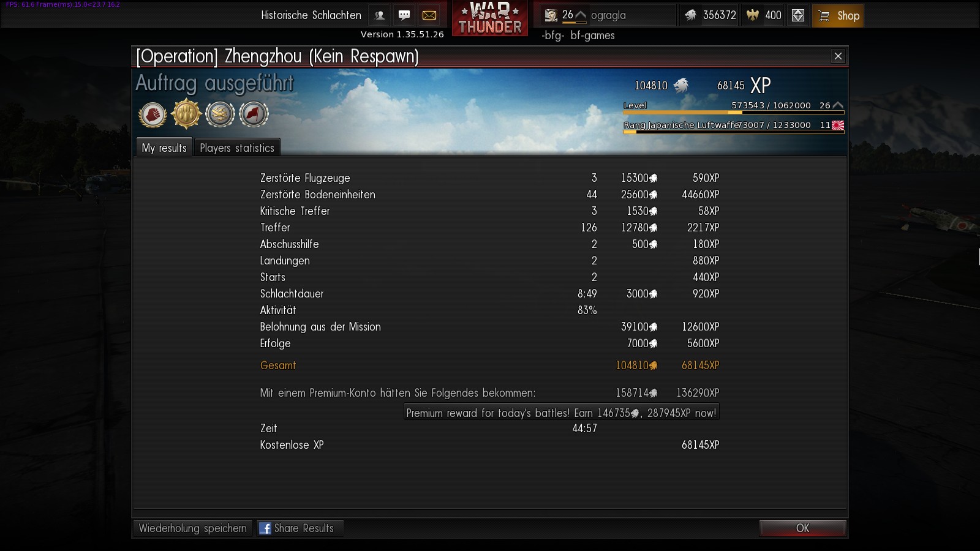Click the gold sun-shaped achievement medal
This screenshot has width=980, height=551.
tap(186, 114)
